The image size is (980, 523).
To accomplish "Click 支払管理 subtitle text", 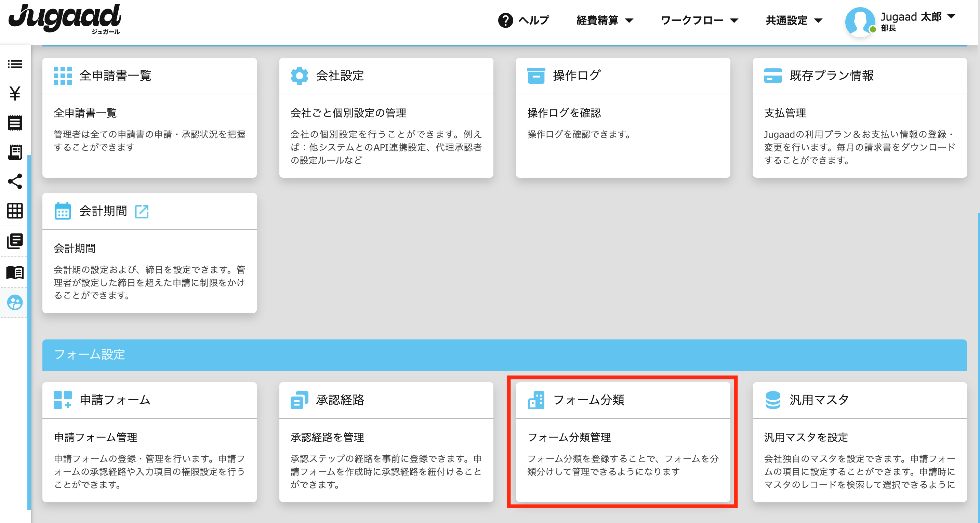I will (785, 112).
